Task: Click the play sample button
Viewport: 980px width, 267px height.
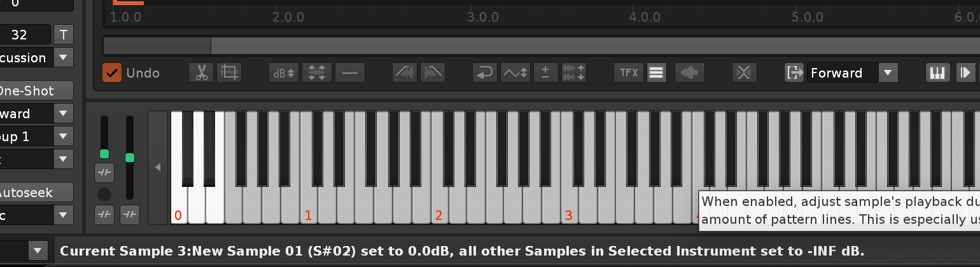Action: pos(965,73)
